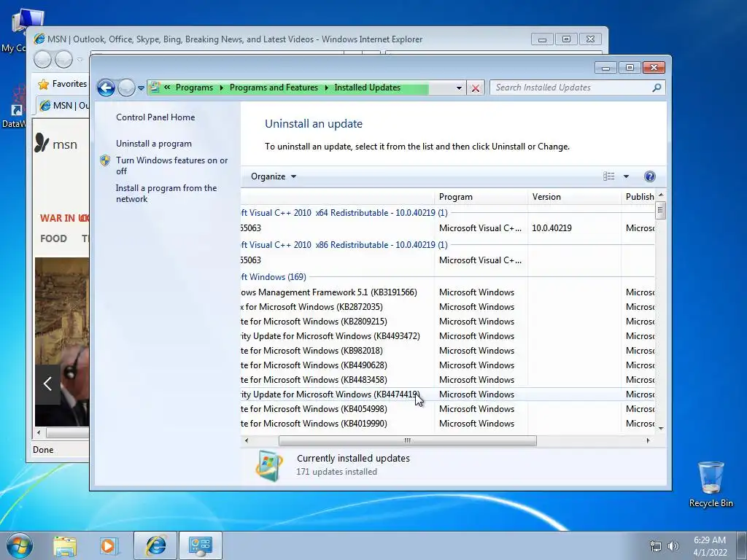Select the update KB4019990 row

coord(448,424)
